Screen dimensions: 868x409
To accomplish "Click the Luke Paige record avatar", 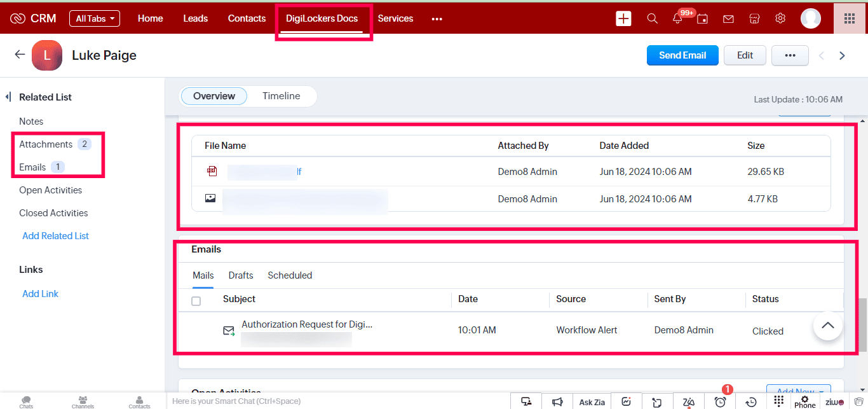I will (x=47, y=55).
